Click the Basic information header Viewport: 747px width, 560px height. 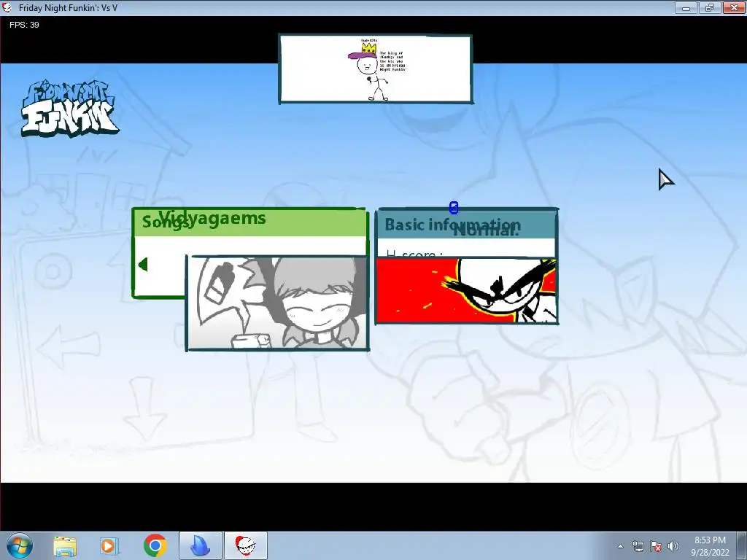click(x=452, y=225)
